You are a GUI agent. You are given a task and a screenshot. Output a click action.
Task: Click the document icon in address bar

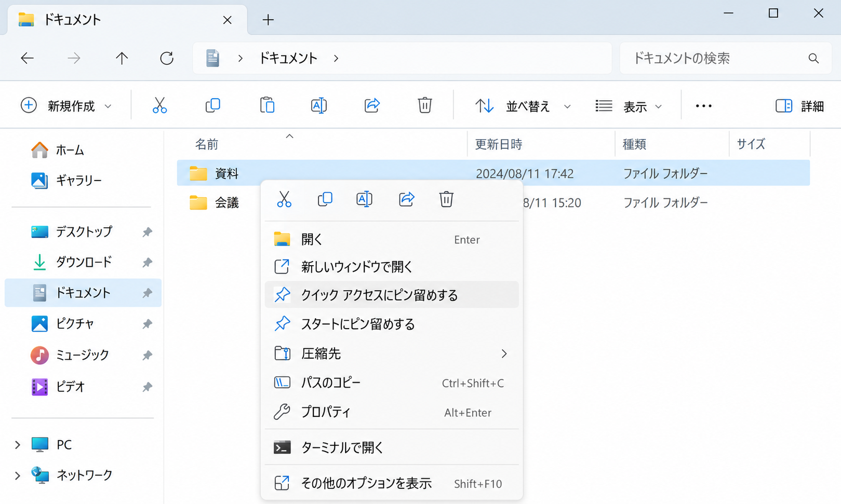(212, 58)
